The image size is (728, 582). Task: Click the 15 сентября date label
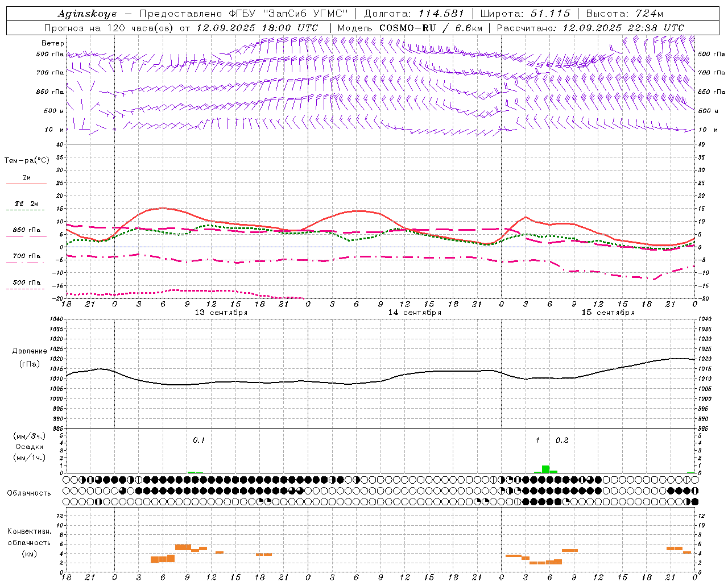coord(608,313)
